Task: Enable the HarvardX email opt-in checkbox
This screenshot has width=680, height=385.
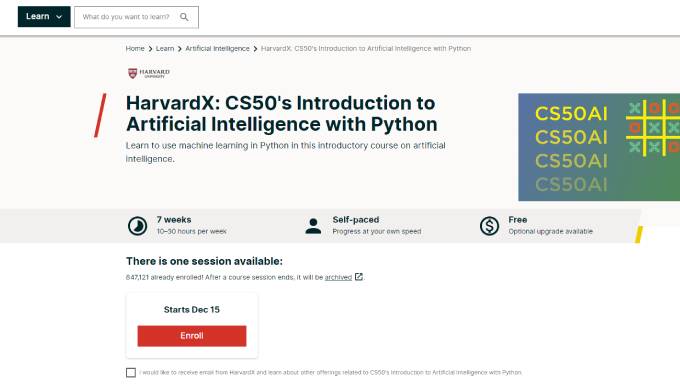Action: [131, 372]
